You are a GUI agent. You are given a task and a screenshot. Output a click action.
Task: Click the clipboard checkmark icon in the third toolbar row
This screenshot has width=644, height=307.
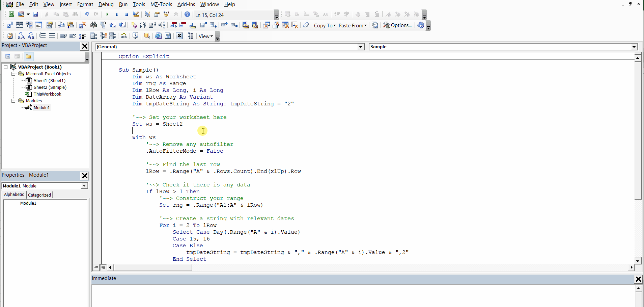(x=10, y=36)
